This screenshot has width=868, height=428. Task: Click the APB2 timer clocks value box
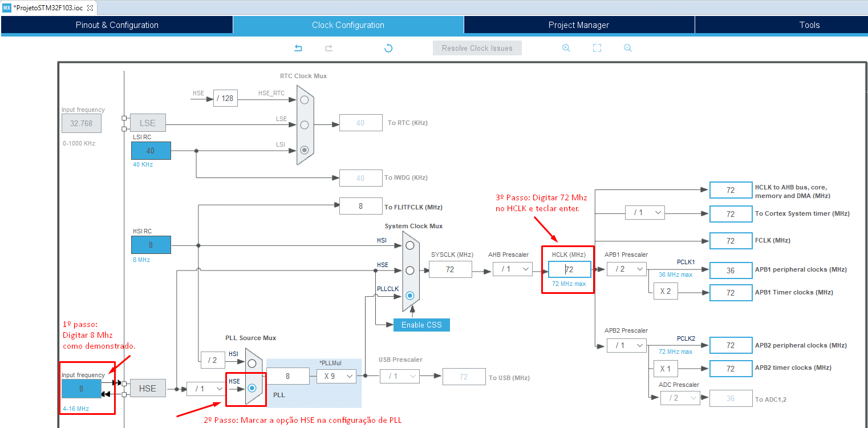tap(731, 369)
